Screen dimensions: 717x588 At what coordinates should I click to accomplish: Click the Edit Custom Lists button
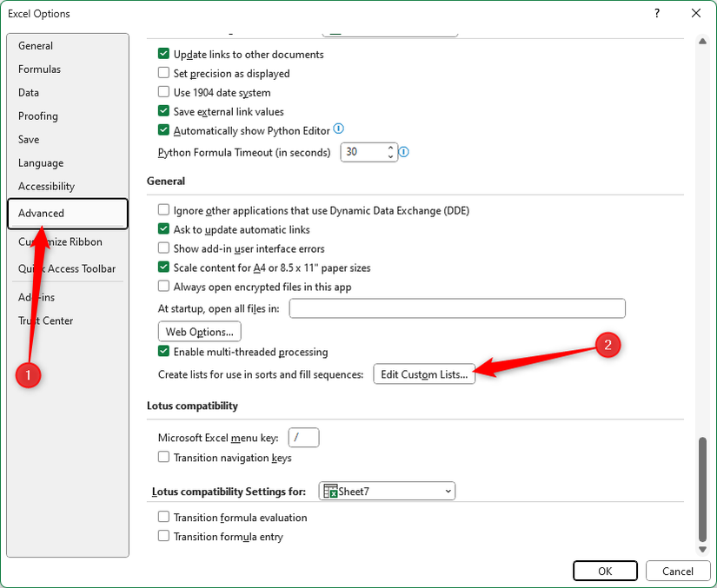click(424, 374)
